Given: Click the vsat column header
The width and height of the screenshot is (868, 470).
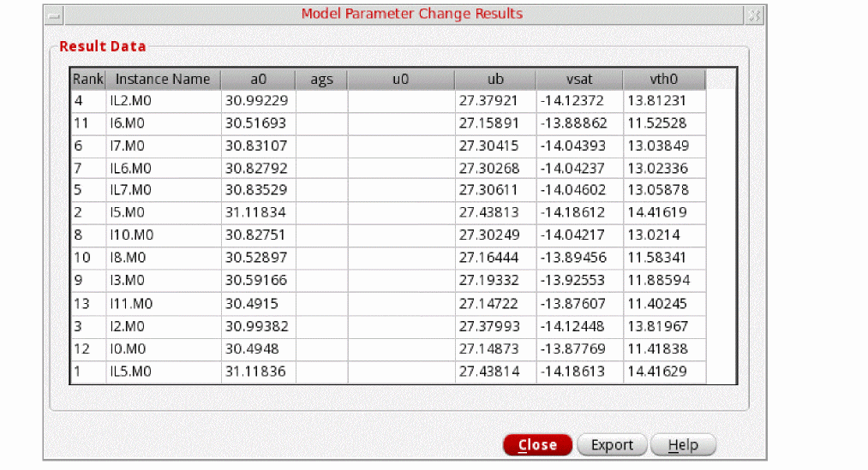Looking at the screenshot, I should point(579,79).
